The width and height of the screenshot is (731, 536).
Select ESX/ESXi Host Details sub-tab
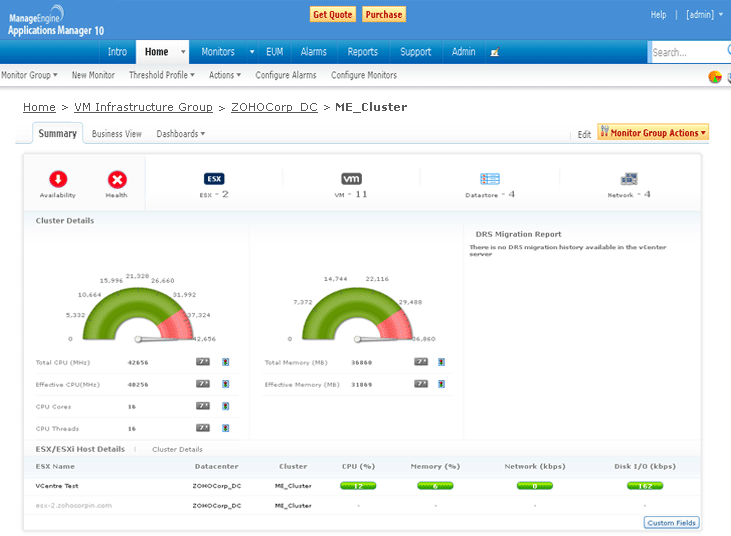[x=80, y=449]
